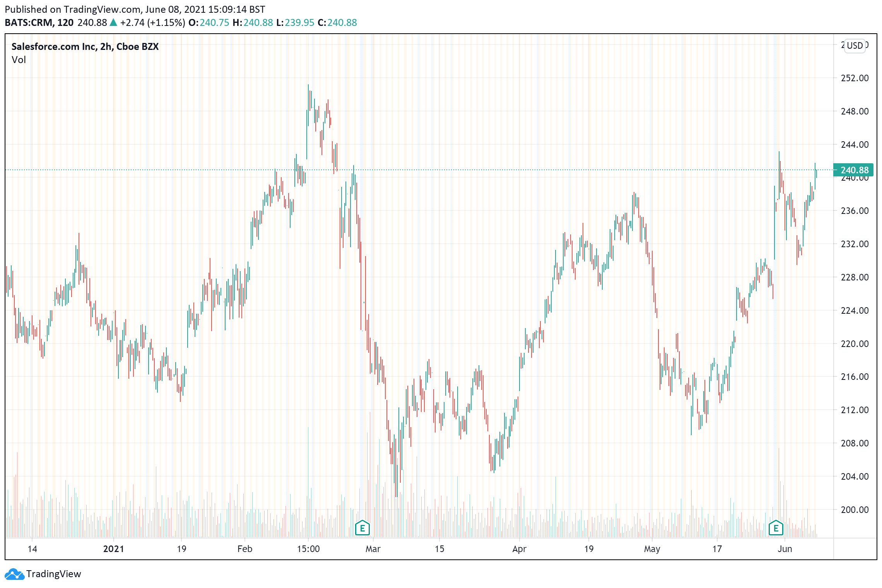Click the Vol indicator label
The width and height of the screenshot is (882, 588).
[x=19, y=60]
